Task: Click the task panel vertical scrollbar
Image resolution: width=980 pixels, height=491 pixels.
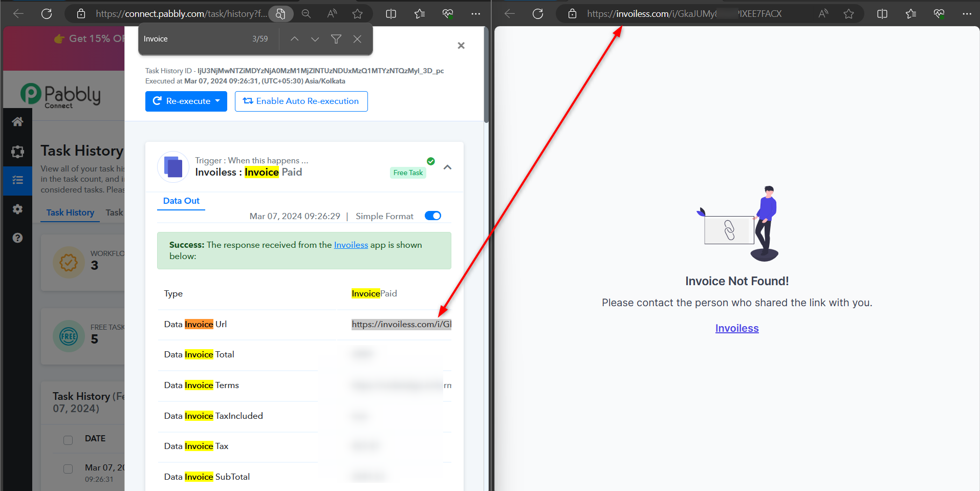Action: click(486, 75)
